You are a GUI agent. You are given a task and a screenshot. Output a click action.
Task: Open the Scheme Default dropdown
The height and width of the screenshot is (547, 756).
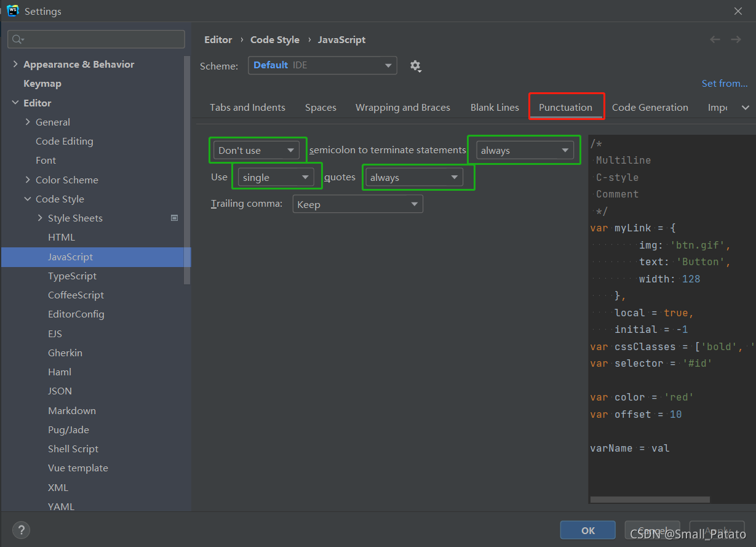tap(322, 65)
